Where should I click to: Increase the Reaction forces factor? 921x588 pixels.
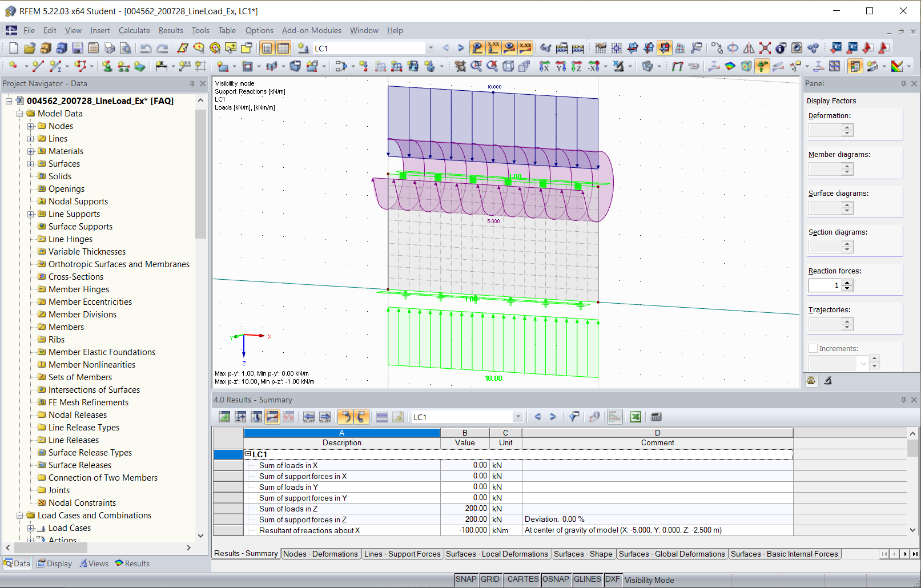coord(847,282)
